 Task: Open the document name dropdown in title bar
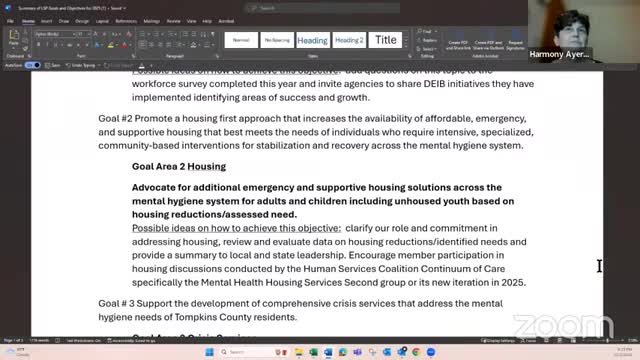point(124,8)
